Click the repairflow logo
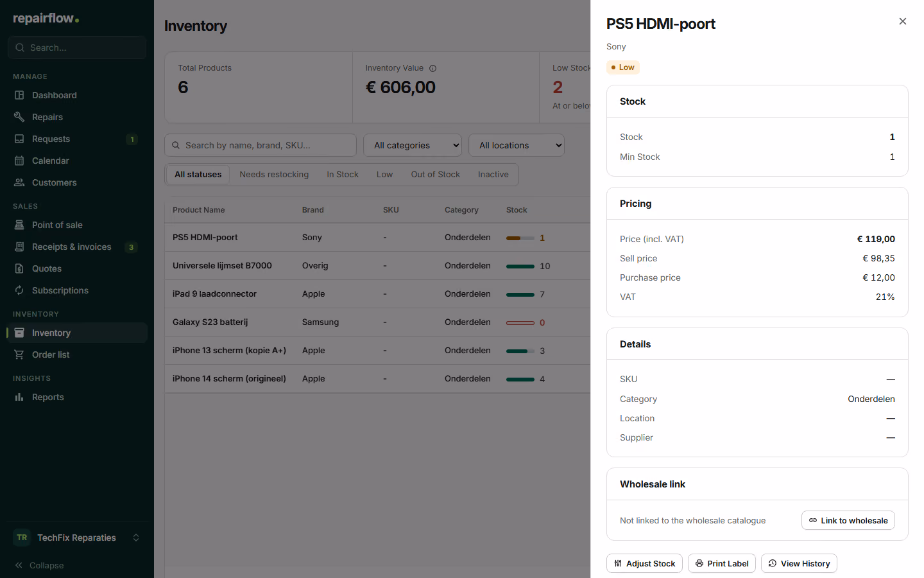This screenshot has width=924, height=578. (46, 19)
